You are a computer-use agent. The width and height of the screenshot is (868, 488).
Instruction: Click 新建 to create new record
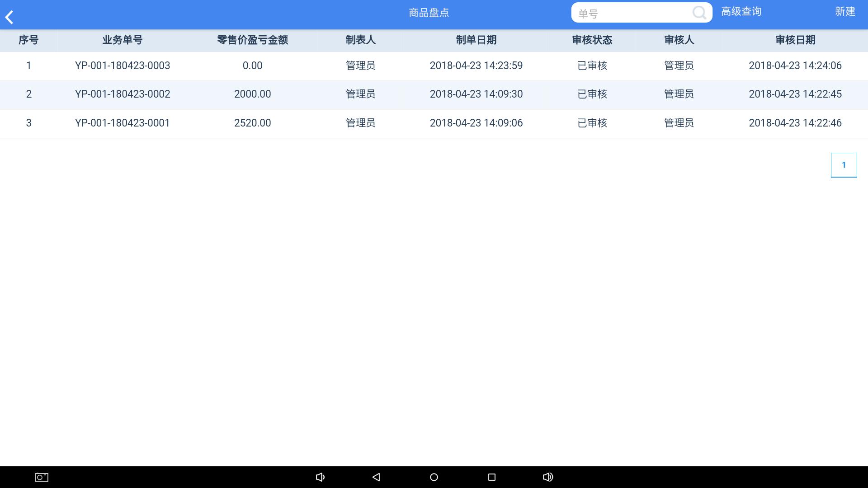845,12
